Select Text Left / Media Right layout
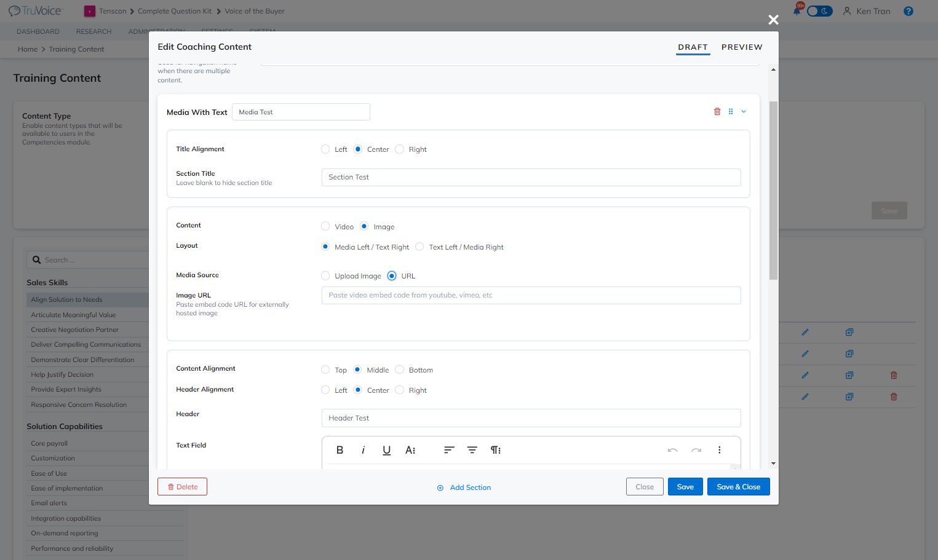This screenshot has height=560, width=938. pyautogui.click(x=419, y=247)
